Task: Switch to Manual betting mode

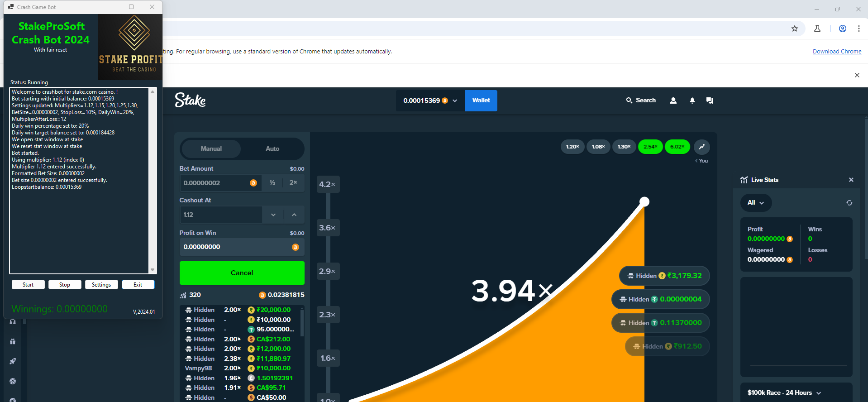Action: (211, 148)
